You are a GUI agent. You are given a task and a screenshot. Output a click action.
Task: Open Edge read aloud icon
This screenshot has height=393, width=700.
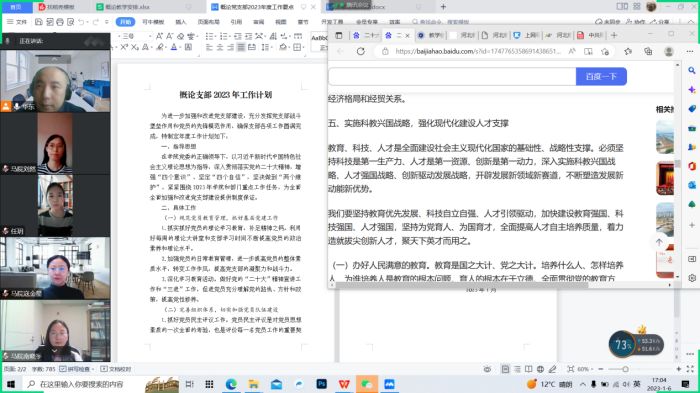(572, 51)
